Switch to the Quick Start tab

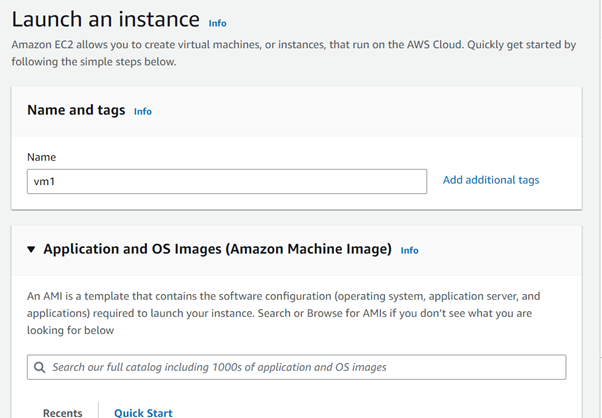pyautogui.click(x=143, y=413)
